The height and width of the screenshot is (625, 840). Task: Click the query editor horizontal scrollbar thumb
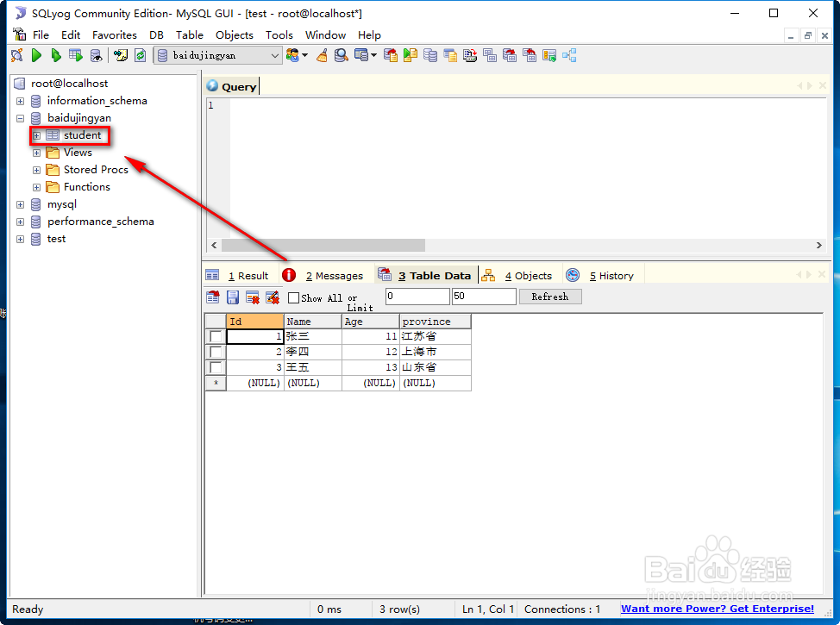point(323,246)
